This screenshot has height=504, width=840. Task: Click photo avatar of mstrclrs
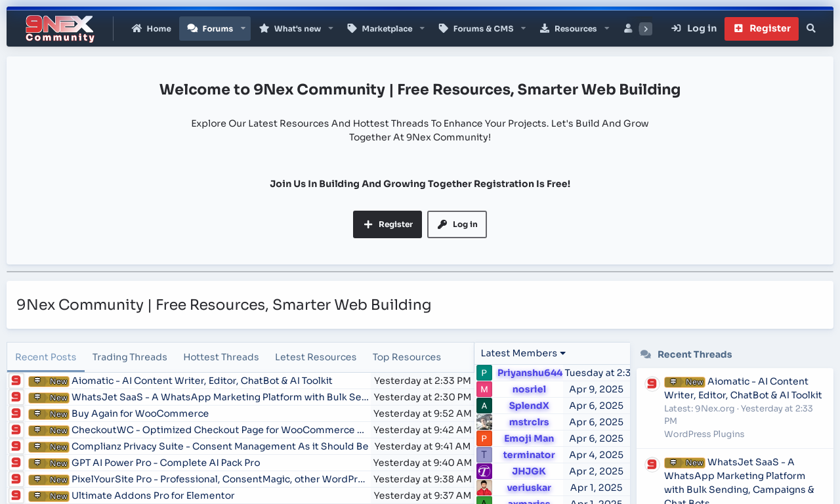tap(484, 422)
